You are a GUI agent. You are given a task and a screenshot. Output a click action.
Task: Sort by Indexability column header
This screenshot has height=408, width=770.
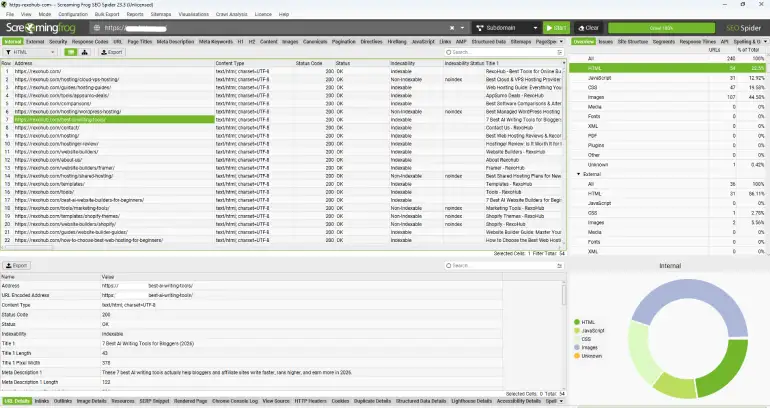(x=416, y=63)
